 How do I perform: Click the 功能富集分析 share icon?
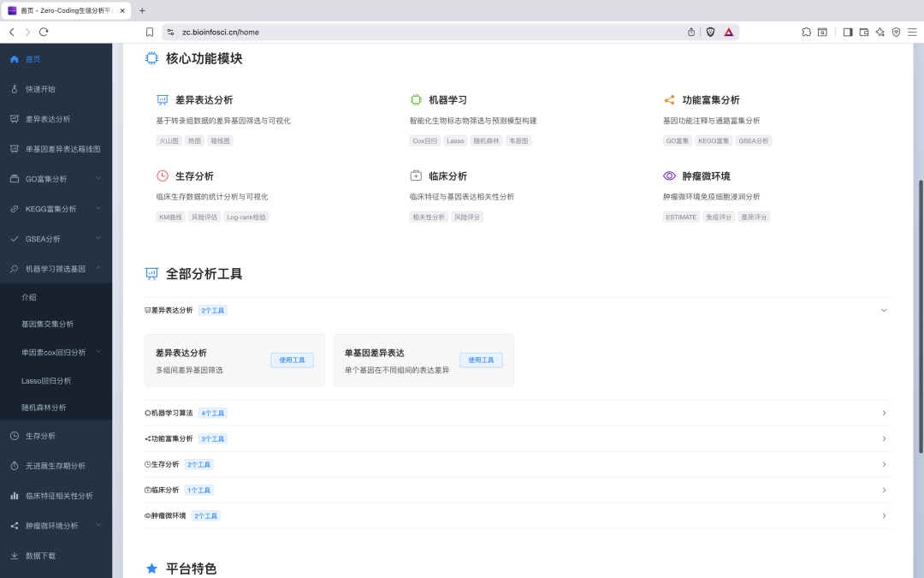click(x=669, y=100)
